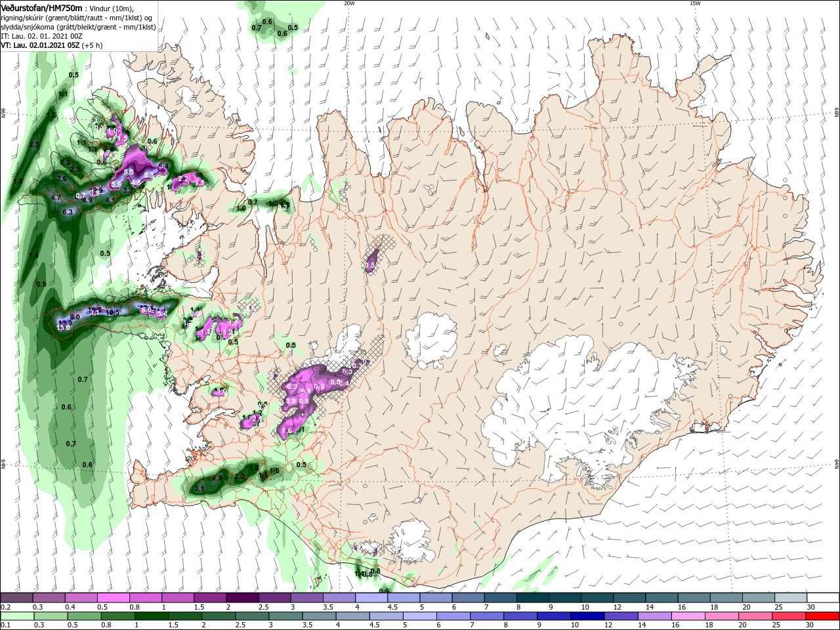The image size is (840, 630).
Task: Click the 15W longitude label
Action: (x=695, y=3)
